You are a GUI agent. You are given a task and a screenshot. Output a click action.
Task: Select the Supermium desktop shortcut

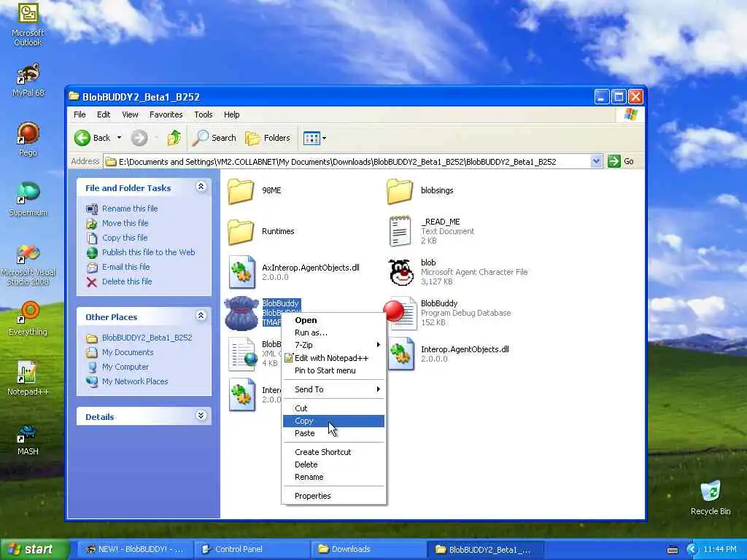point(28,198)
